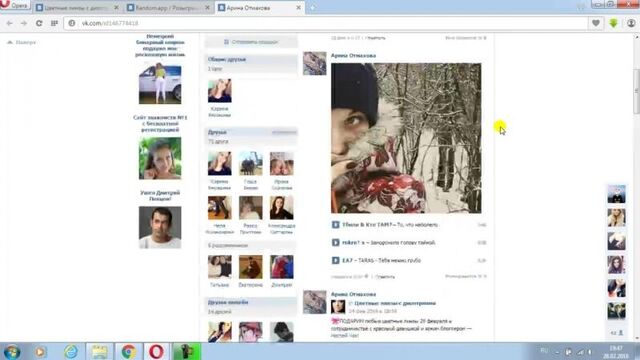Open fifth chat sidebar avatar

tap(616, 288)
